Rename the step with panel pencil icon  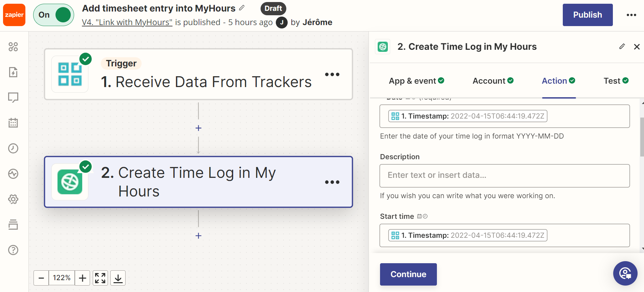pyautogui.click(x=622, y=46)
